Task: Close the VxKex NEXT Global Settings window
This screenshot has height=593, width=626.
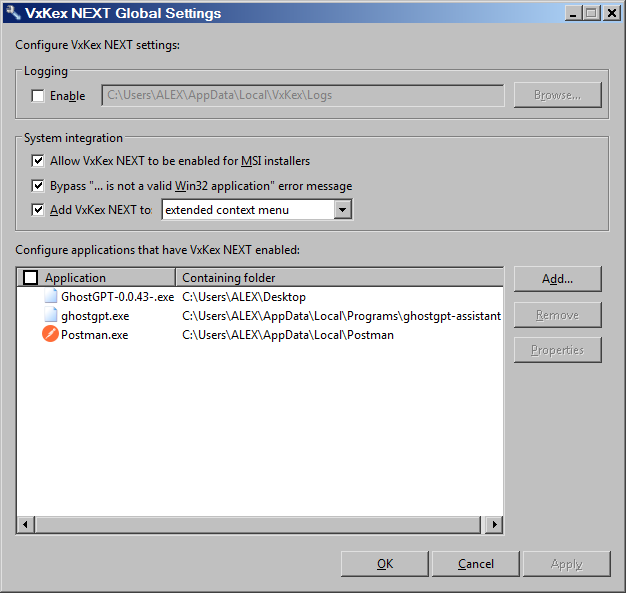Action: (x=612, y=13)
